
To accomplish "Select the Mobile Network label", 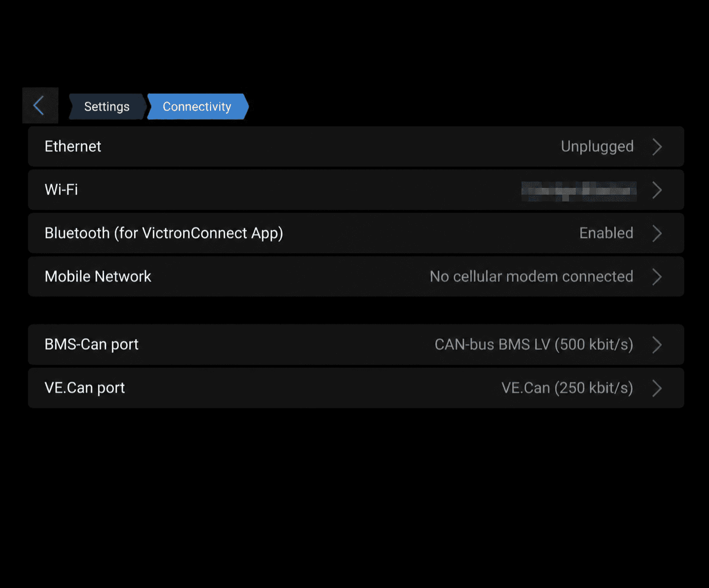I will tap(98, 276).
